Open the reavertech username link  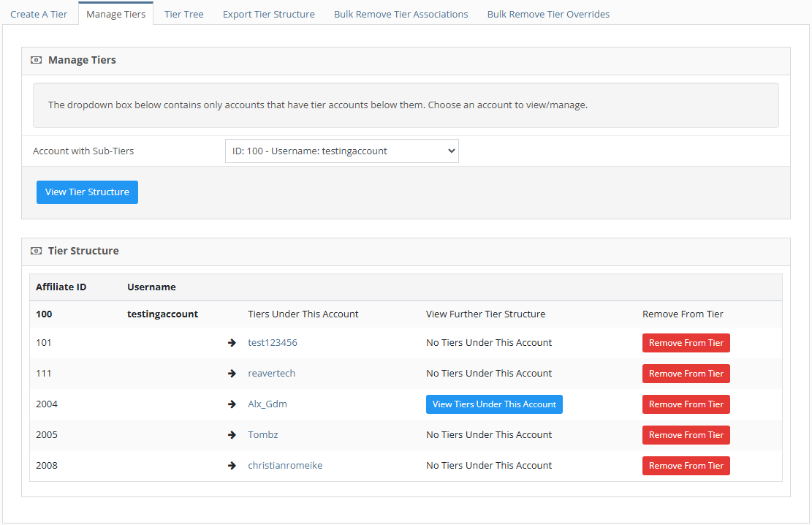click(x=271, y=373)
